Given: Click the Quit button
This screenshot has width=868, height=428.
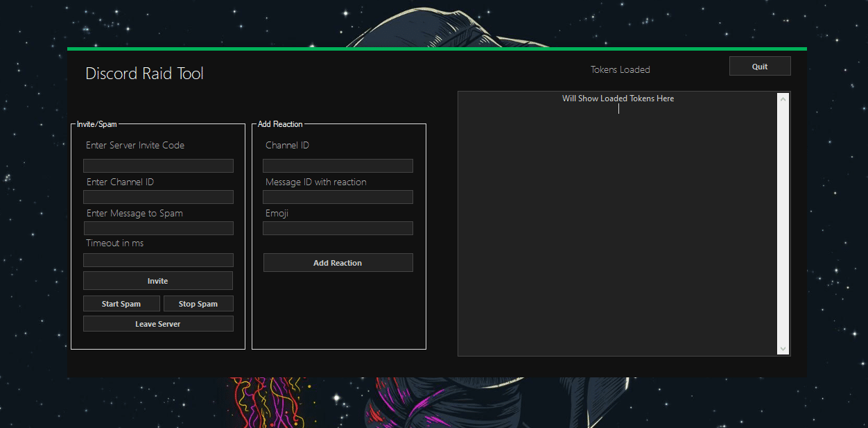Looking at the screenshot, I should [x=760, y=66].
